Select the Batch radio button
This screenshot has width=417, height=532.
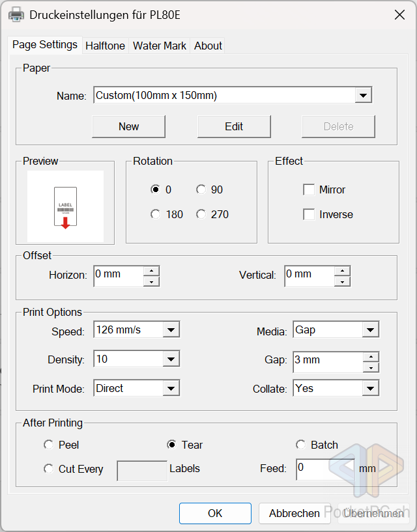301,445
